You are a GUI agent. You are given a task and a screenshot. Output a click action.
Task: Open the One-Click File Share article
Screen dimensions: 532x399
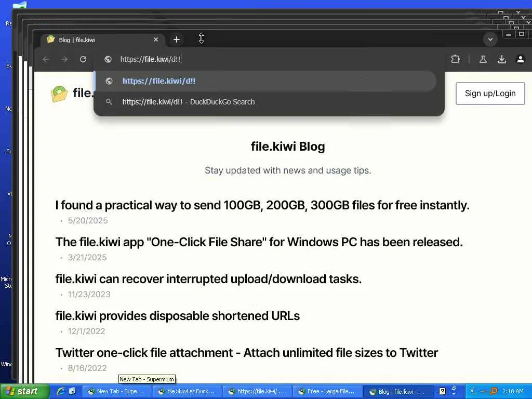259,242
